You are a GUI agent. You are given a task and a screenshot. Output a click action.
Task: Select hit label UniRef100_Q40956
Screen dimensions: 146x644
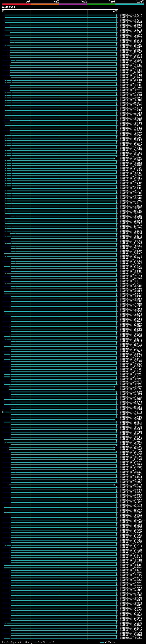131,93
